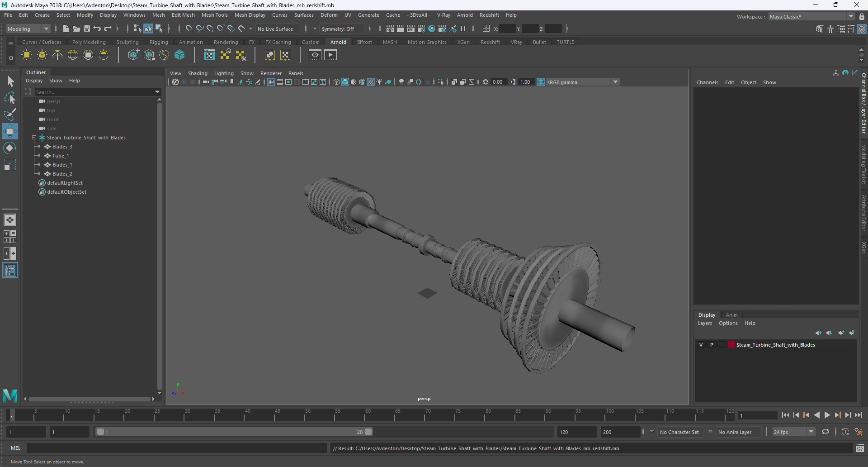Screen dimensions: 868x467
Task: Click the current frame input field
Action: 757,415
